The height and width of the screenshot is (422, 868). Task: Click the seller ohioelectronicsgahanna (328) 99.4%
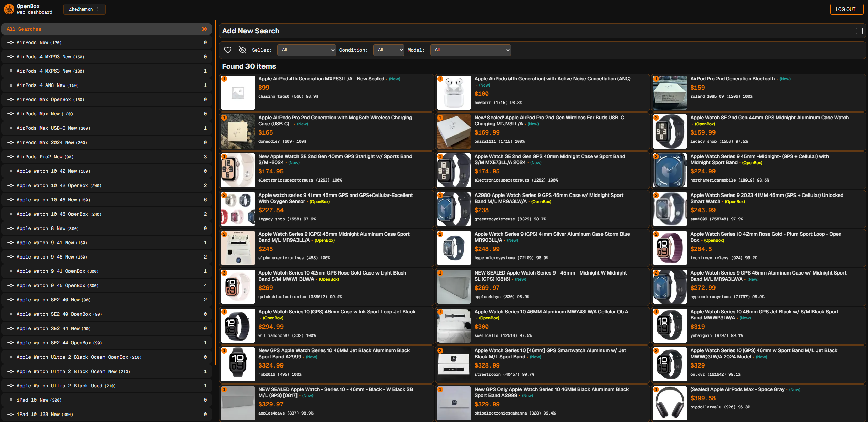(x=515, y=413)
